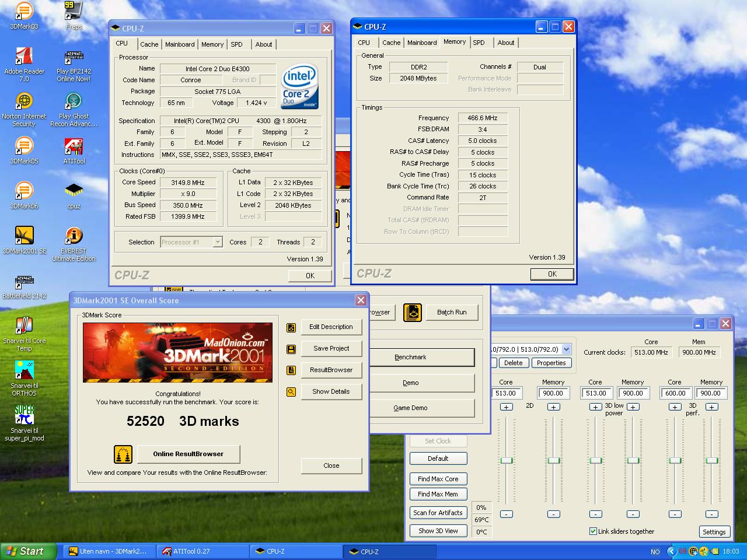Click the ResultBrowser icon beside its button

coord(291,370)
